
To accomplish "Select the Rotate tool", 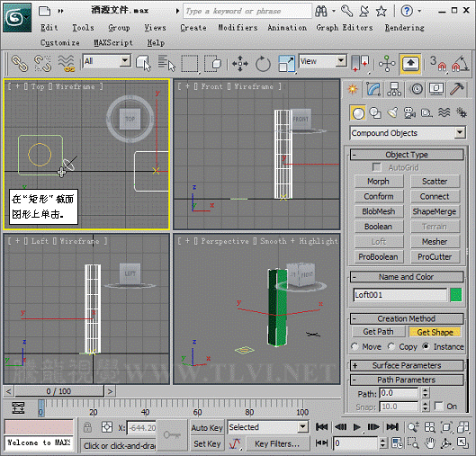I will [x=263, y=64].
